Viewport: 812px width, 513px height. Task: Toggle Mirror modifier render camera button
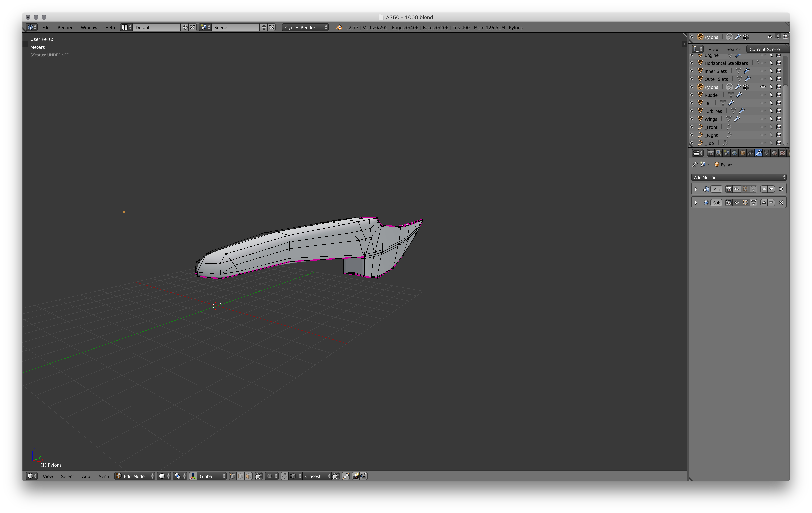729,189
